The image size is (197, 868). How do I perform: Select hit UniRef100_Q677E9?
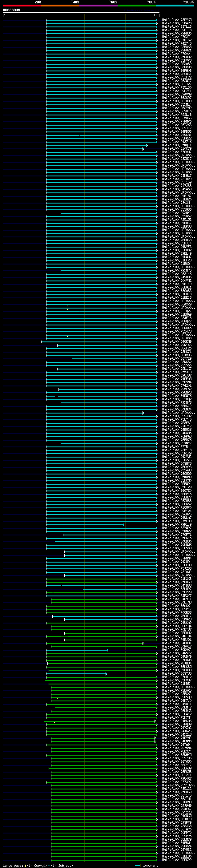point(177,358)
